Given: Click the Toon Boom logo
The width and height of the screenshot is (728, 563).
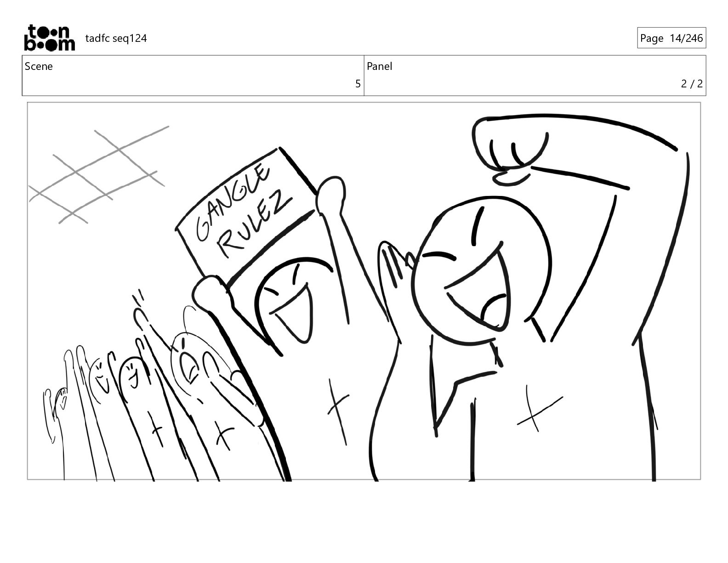Looking at the screenshot, I should click(x=49, y=38).
